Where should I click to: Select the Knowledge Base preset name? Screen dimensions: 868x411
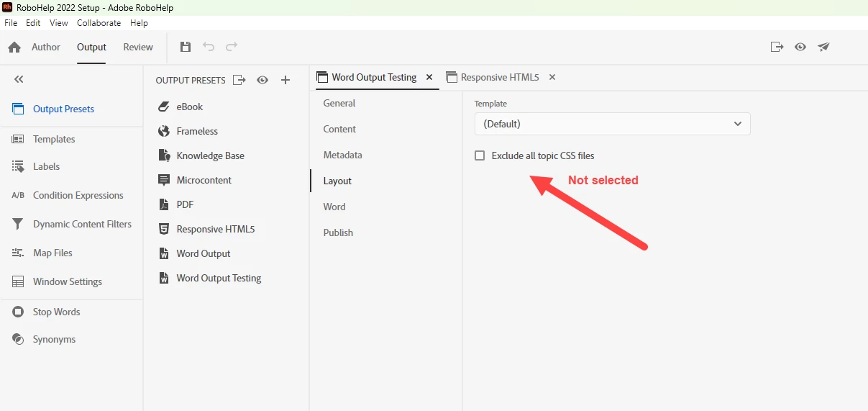tap(211, 155)
